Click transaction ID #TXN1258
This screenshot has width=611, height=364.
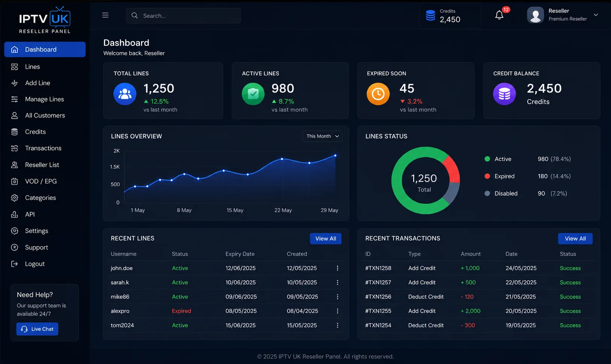378,268
